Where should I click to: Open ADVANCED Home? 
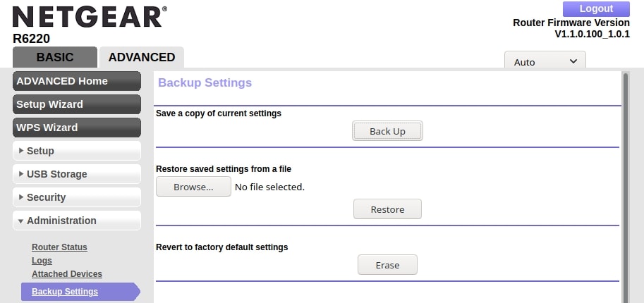[77, 81]
